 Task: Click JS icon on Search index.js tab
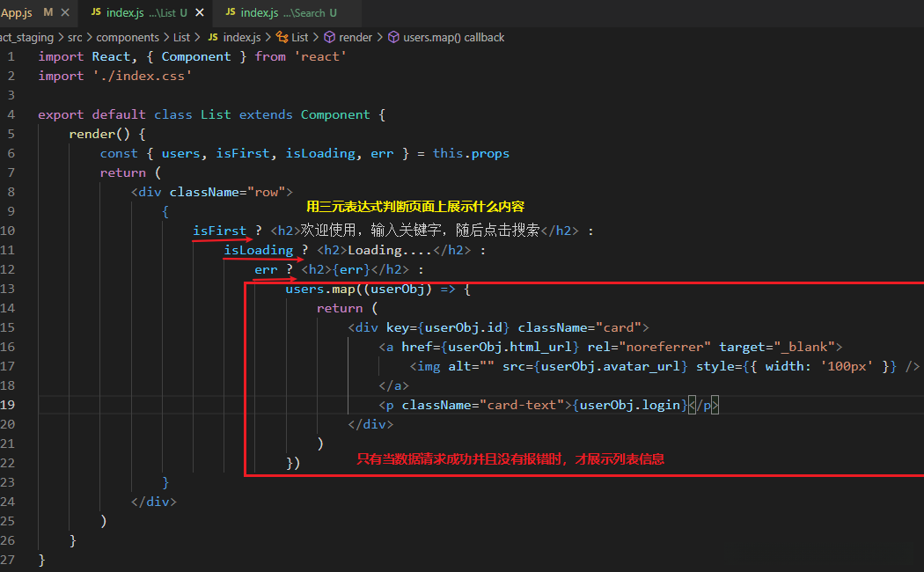click(231, 12)
